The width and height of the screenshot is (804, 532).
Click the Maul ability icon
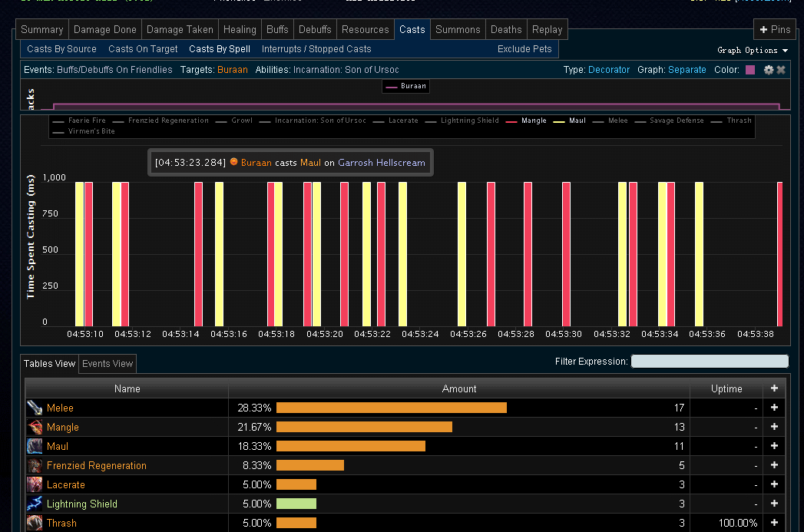pos(35,446)
